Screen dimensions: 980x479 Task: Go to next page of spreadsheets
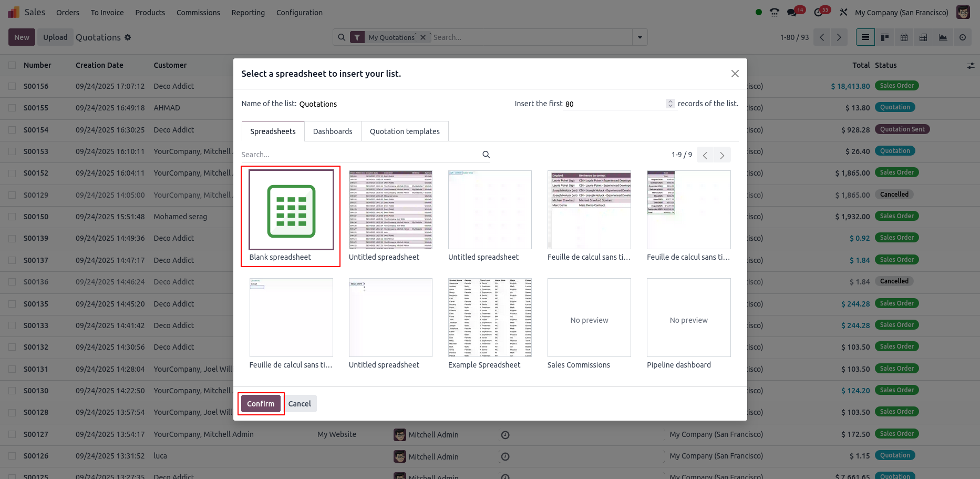point(722,155)
